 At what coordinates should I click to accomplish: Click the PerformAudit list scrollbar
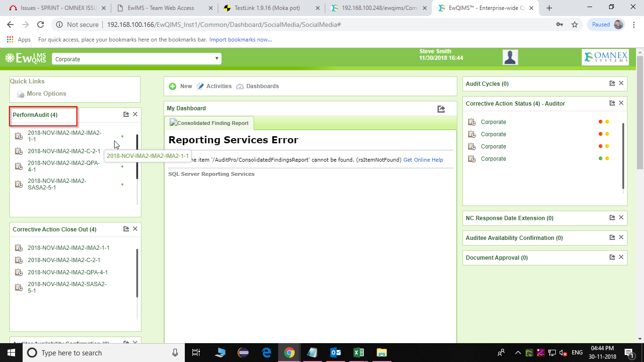(137, 156)
